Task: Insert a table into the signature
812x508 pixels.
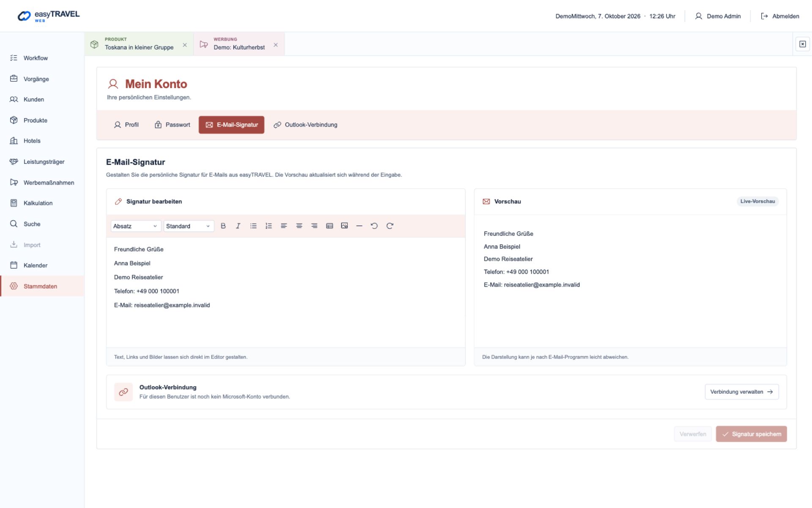Action: (329, 226)
